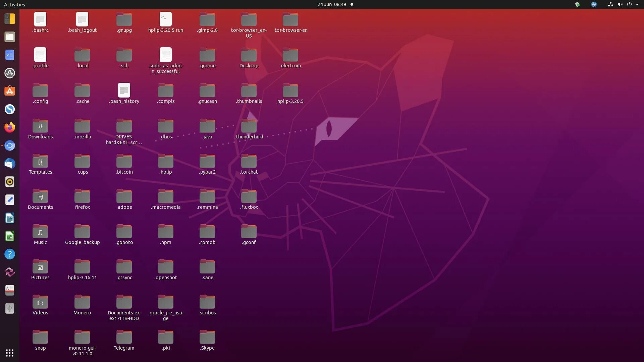Toggle the system status indicator dot
Screen dimensions: 644x362
352,4
